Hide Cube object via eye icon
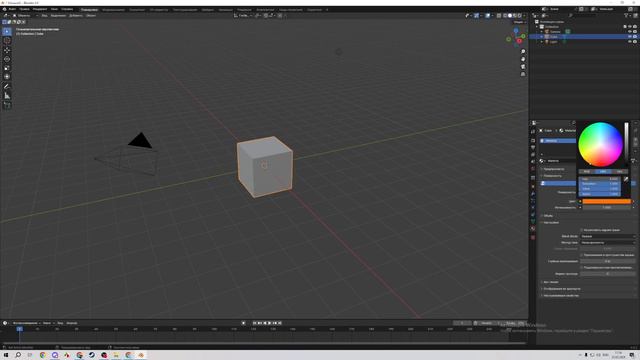This screenshot has width=640, height=360. pos(629,36)
